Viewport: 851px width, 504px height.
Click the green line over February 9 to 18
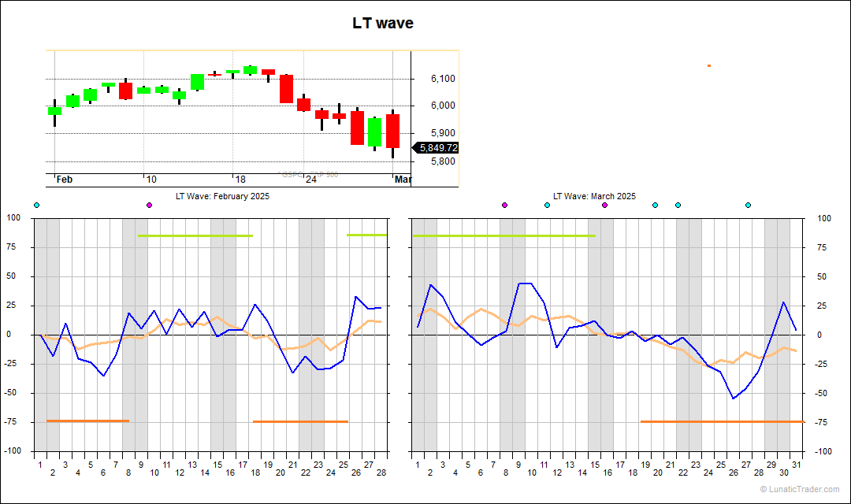[195, 235]
